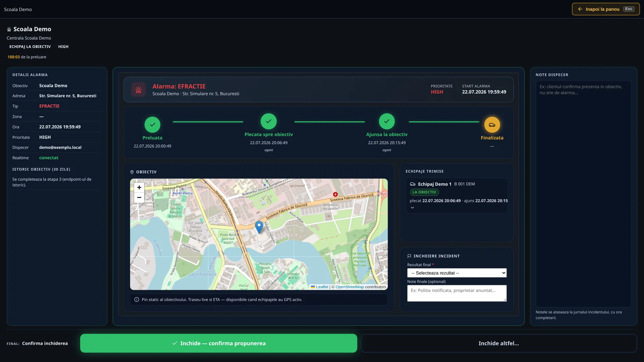Open the Rezultat final dropdown
Viewport: 644px width, 362px height.
[457, 273]
